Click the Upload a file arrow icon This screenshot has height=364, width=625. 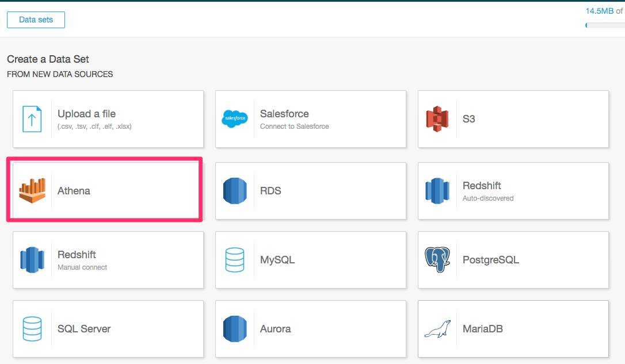click(32, 119)
